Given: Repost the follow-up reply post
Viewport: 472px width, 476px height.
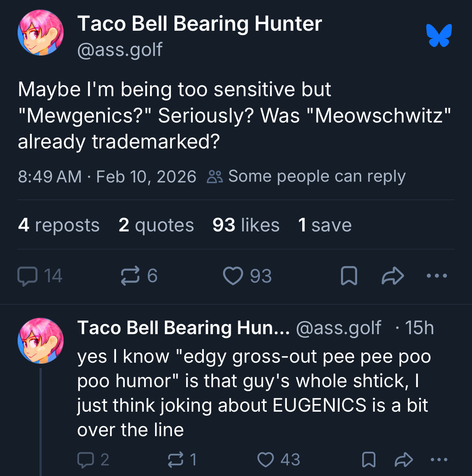Looking at the screenshot, I should coord(175,460).
